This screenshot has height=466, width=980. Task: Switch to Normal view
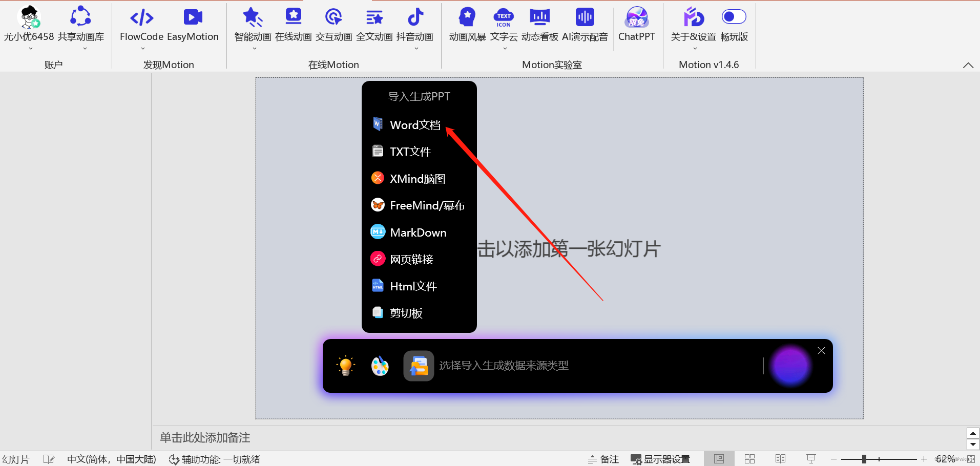(719, 459)
